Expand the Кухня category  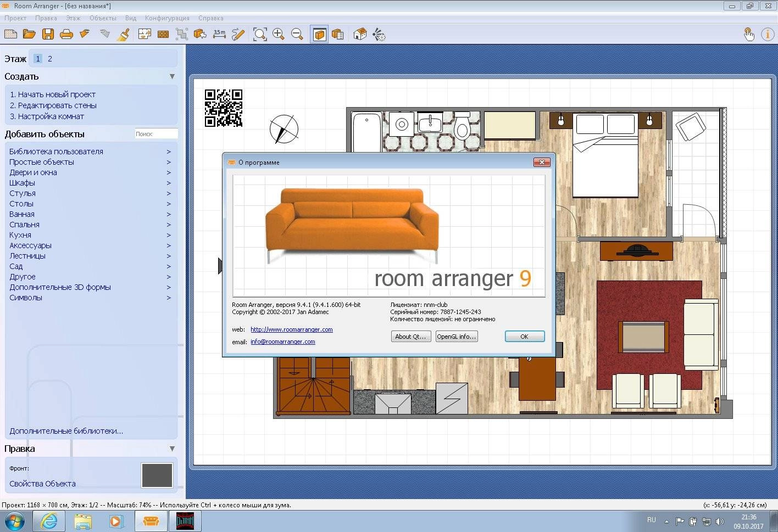tap(90, 235)
